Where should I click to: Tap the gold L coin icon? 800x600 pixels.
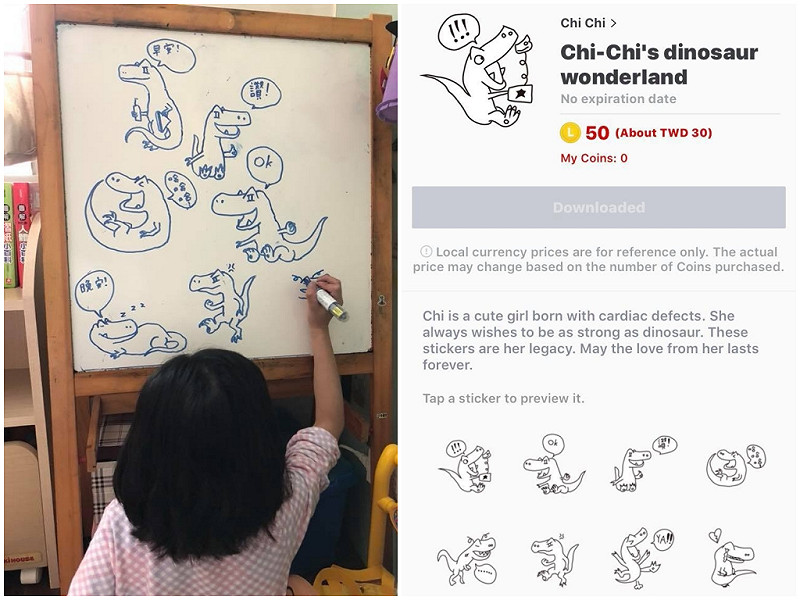(x=570, y=133)
